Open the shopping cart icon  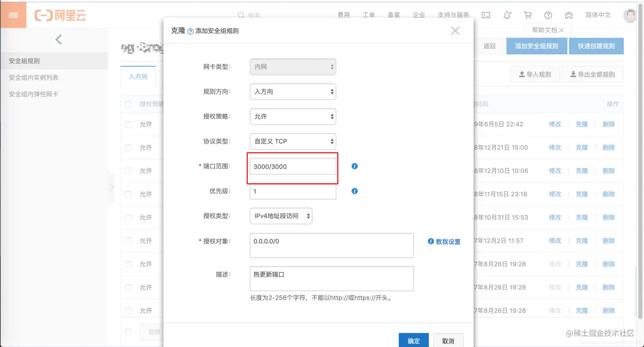pos(528,15)
